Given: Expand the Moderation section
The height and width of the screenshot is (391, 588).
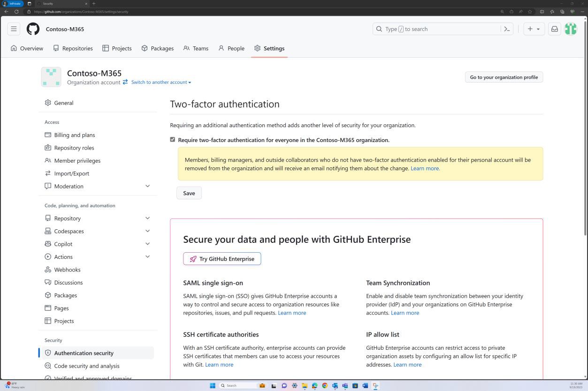Looking at the screenshot, I should pos(147,186).
